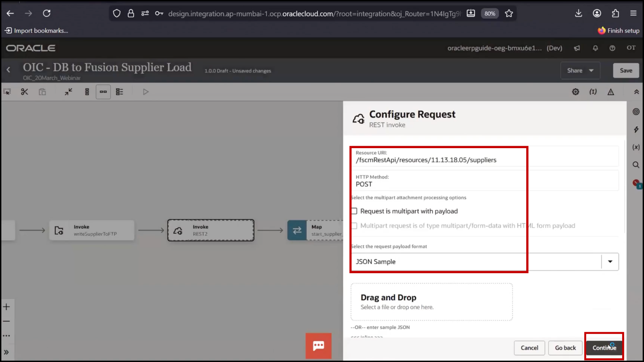Open the shield tracking protection icon
This screenshot has height=362, width=644.
click(116, 13)
